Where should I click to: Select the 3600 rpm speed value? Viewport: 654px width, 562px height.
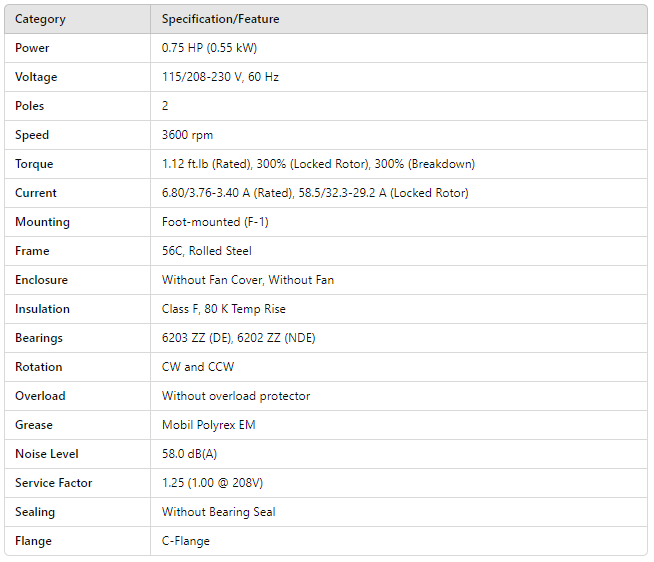[187, 135]
